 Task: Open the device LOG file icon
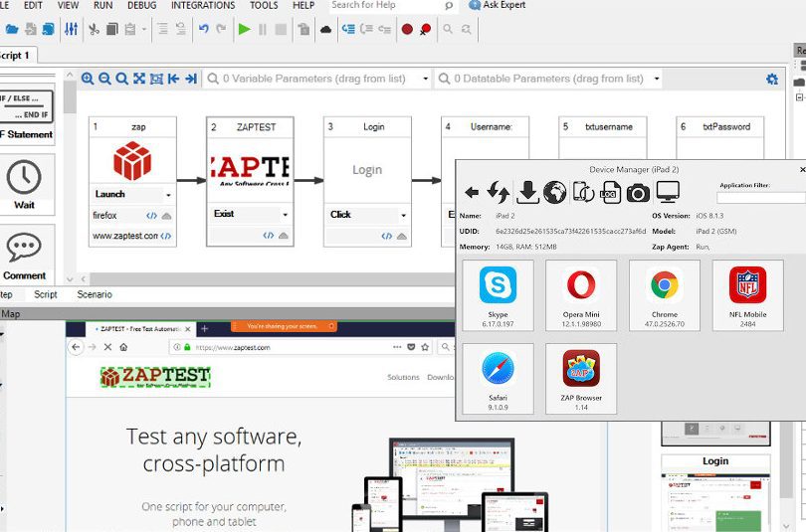[610, 192]
